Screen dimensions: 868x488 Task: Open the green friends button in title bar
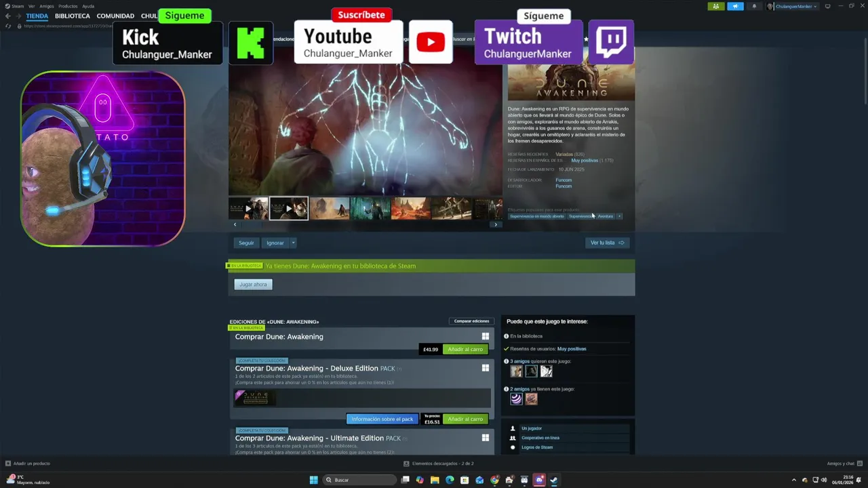pos(715,6)
